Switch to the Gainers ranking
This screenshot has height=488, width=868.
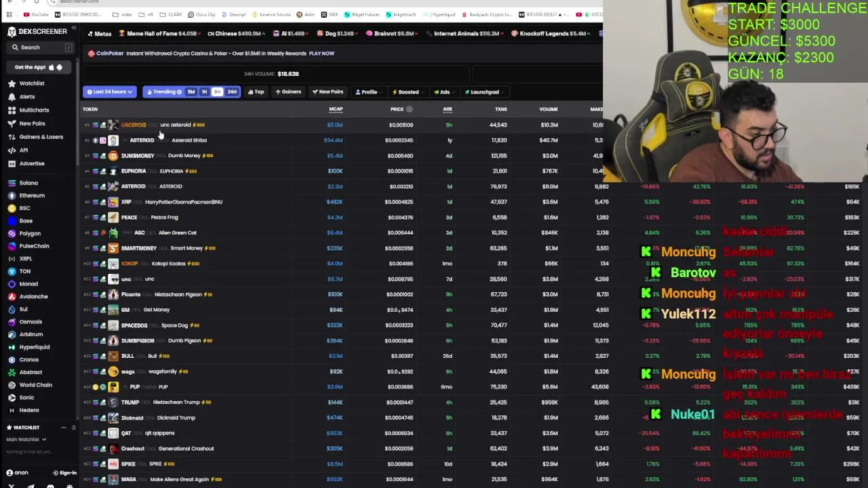point(288,92)
